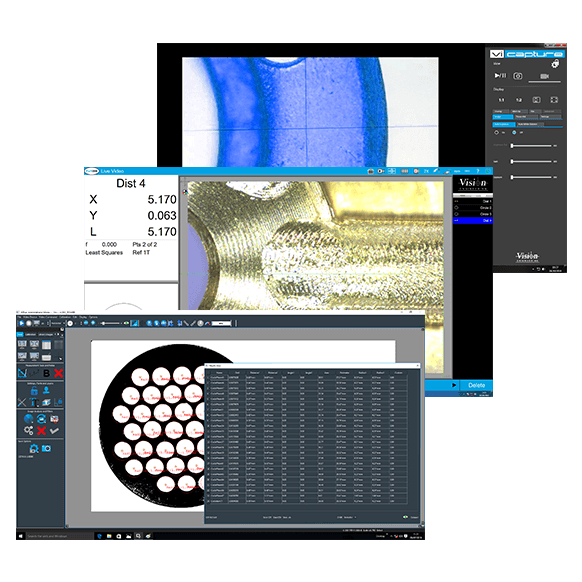
Task: Open Windows Start button on taskbar
Action: coord(20,536)
